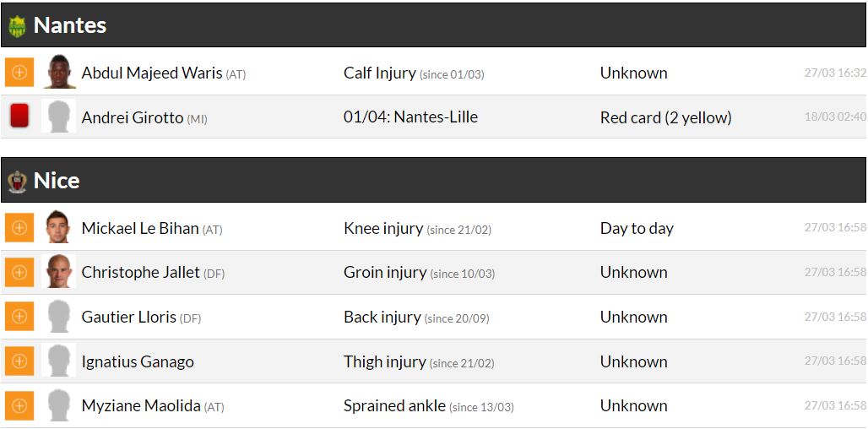Click the 01/04: Nantes-Lille match text
Screen dimensions: 868x429
click(x=410, y=117)
